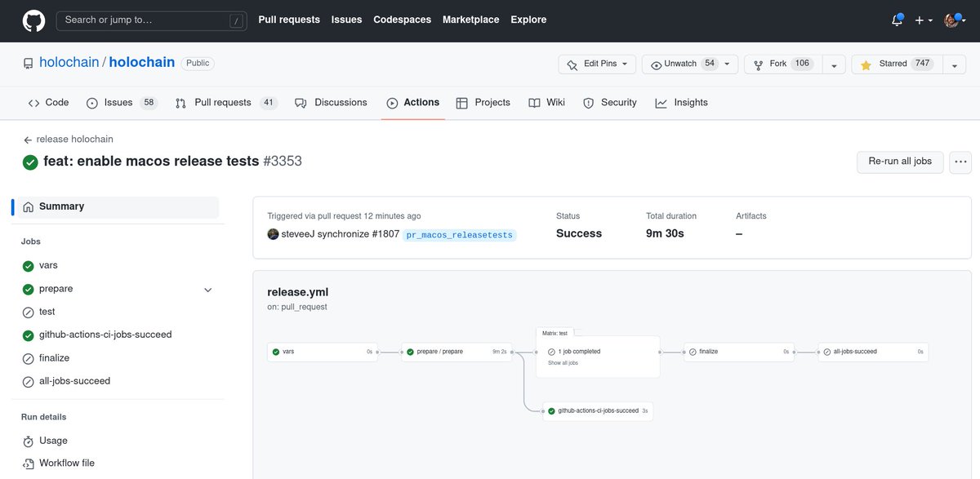Screen dimensions: 980x479
Task: Expand the fork options caret
Action: pyautogui.click(x=833, y=64)
